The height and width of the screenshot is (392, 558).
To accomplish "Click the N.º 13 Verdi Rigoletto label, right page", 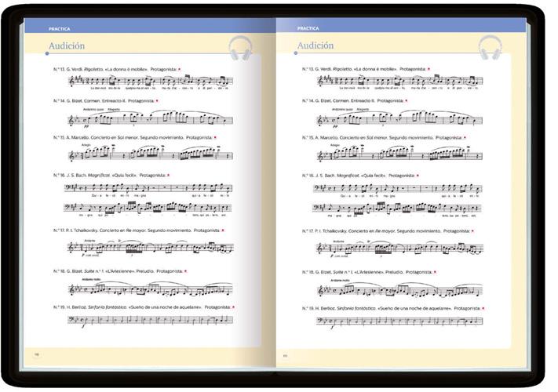I will (367, 69).
